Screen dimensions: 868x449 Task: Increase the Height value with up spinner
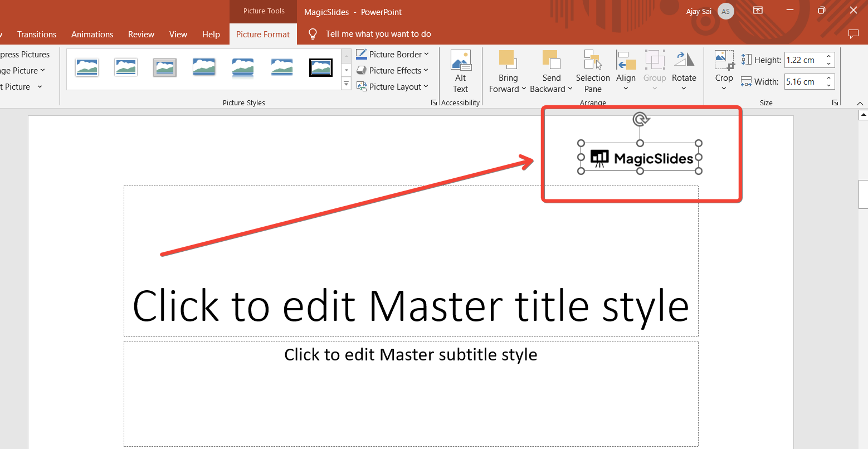(x=829, y=56)
